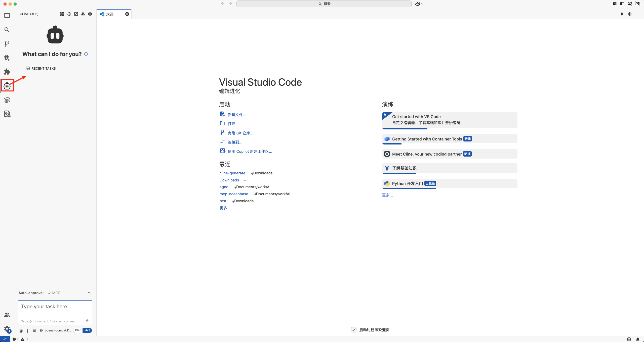Open Source Control view in activity bar
644x342 pixels.
(x=7, y=44)
